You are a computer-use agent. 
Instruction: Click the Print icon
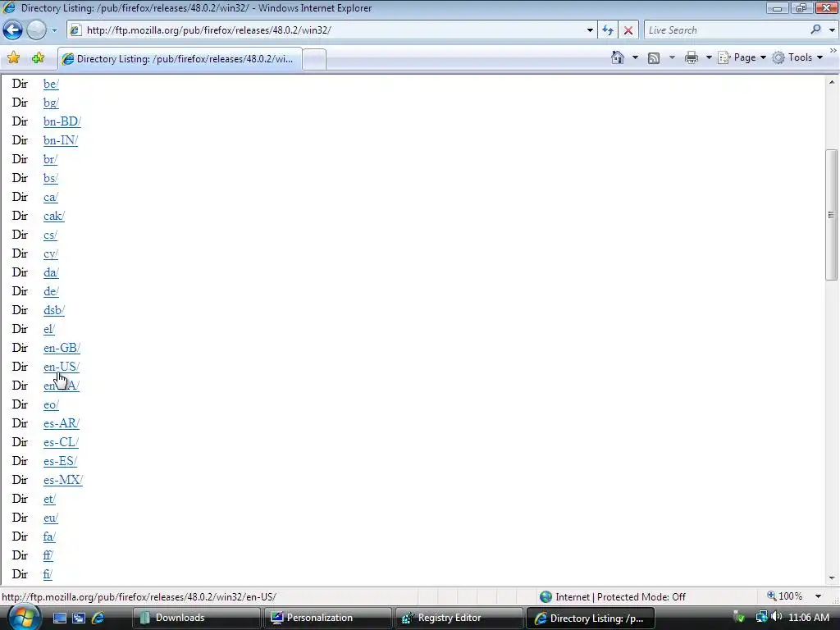pyautogui.click(x=691, y=57)
